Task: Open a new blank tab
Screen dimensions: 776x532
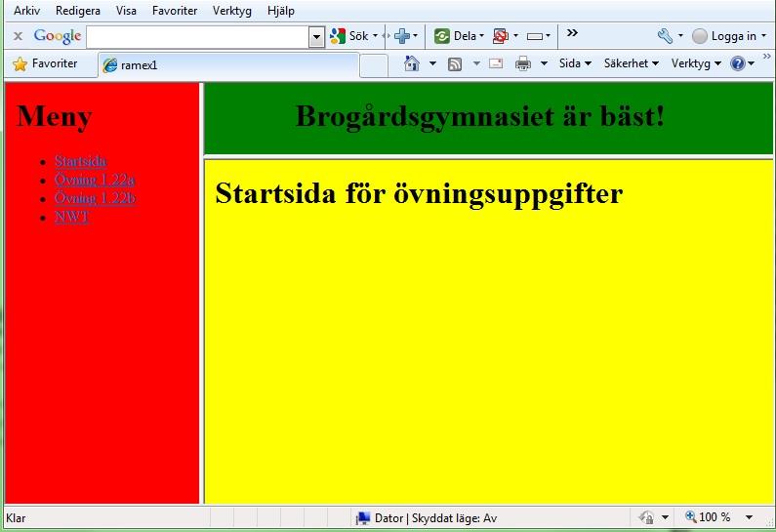Action: click(x=374, y=65)
